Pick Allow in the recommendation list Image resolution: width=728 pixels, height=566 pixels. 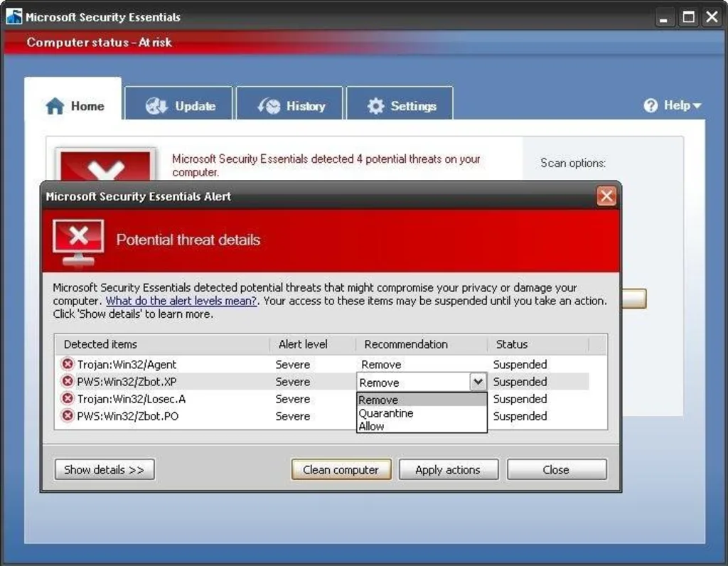tap(372, 427)
